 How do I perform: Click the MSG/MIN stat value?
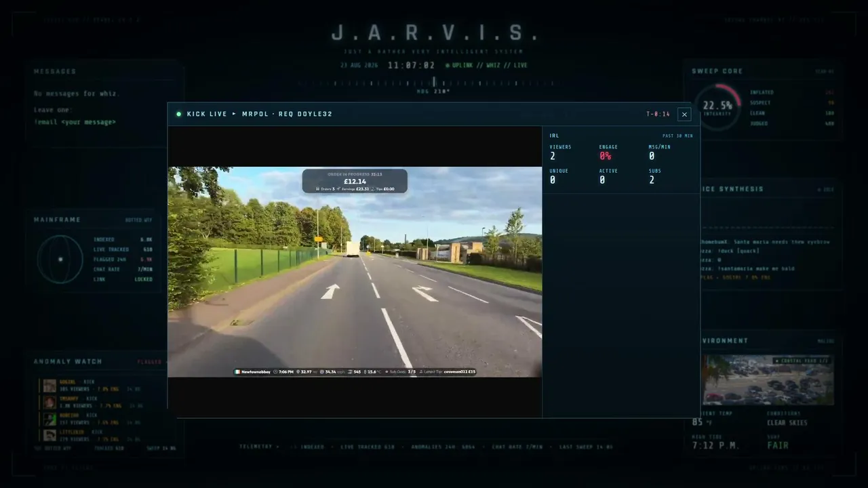click(652, 156)
